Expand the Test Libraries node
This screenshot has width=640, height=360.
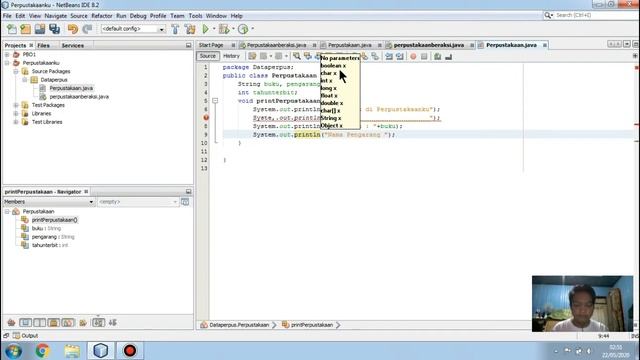(16, 122)
